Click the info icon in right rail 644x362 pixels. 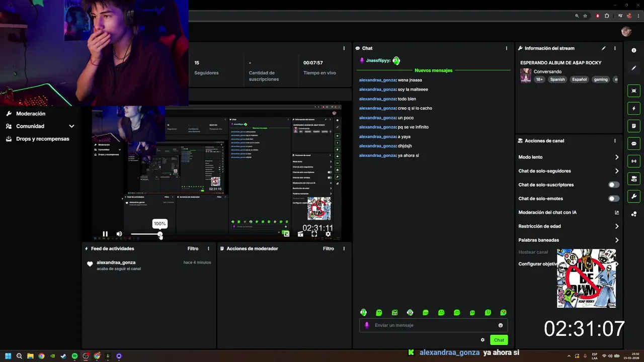(x=634, y=50)
